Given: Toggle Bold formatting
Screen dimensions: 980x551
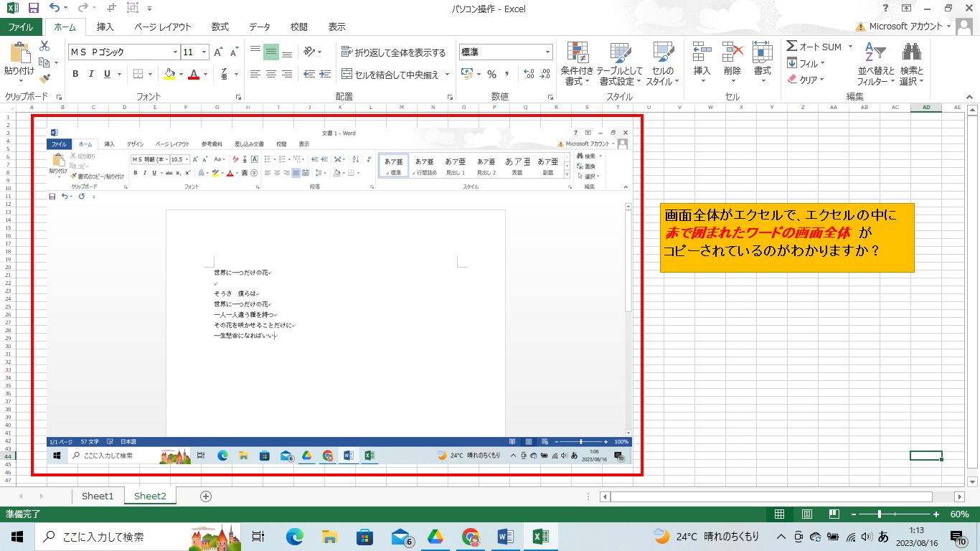Looking at the screenshot, I should [x=75, y=74].
